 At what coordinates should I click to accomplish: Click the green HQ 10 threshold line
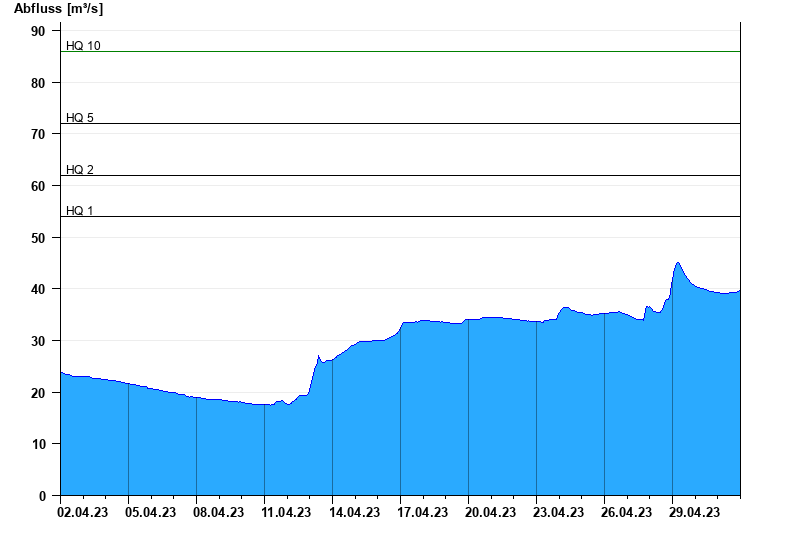401,52
